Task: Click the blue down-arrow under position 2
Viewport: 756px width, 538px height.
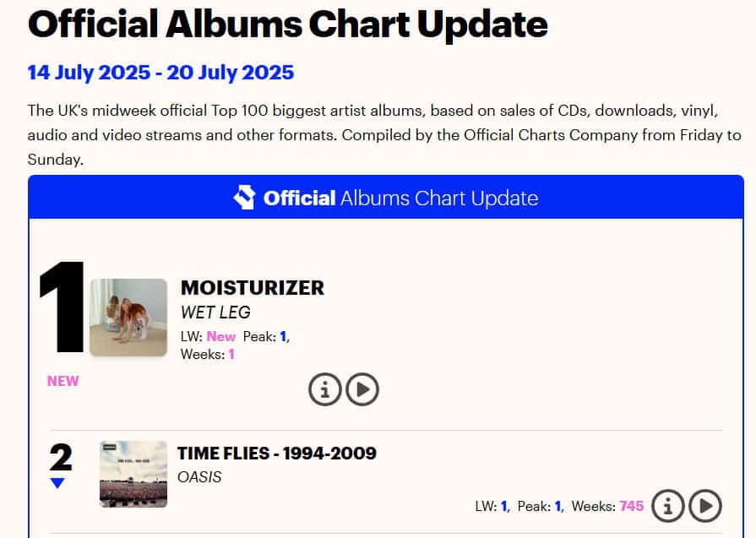Action: [57, 483]
